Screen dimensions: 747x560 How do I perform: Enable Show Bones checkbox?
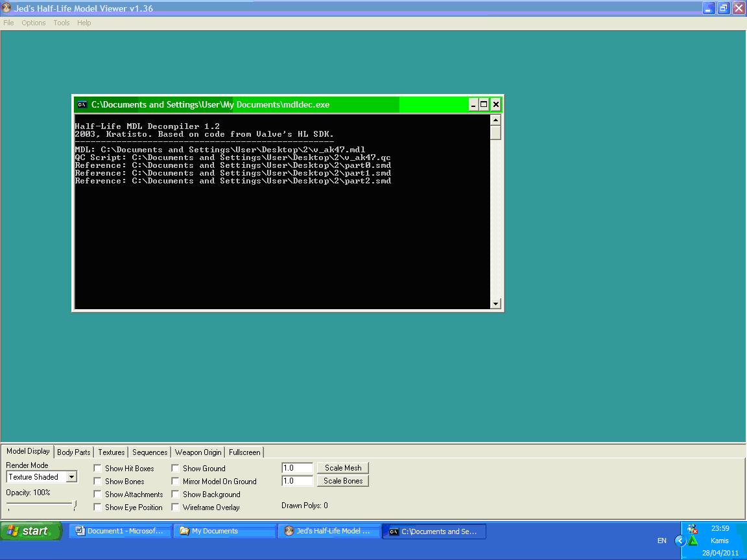98,482
